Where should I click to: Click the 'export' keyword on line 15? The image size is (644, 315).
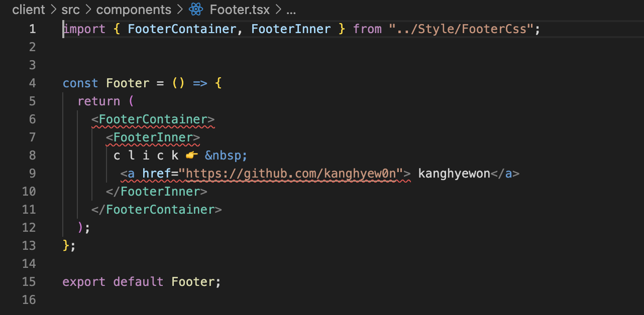click(84, 282)
